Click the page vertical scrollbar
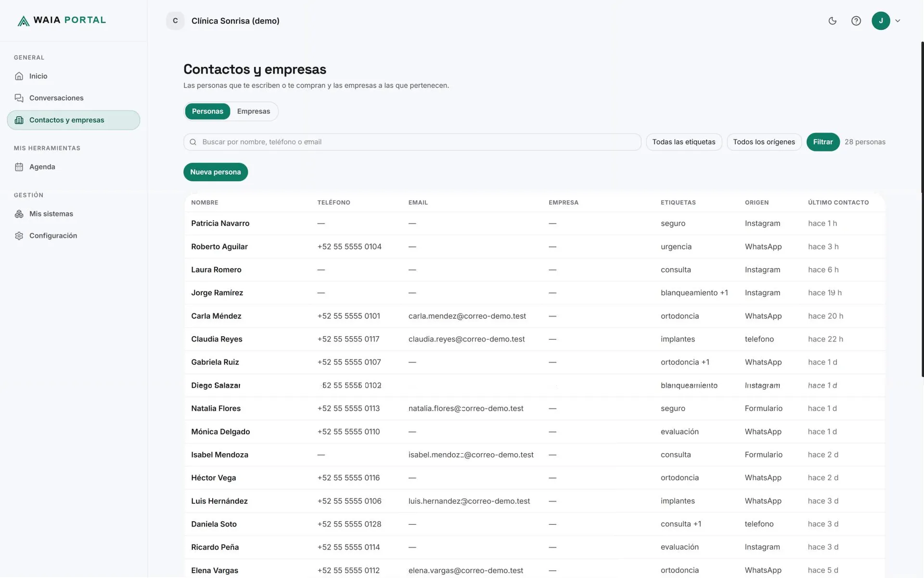 tap(922, 210)
